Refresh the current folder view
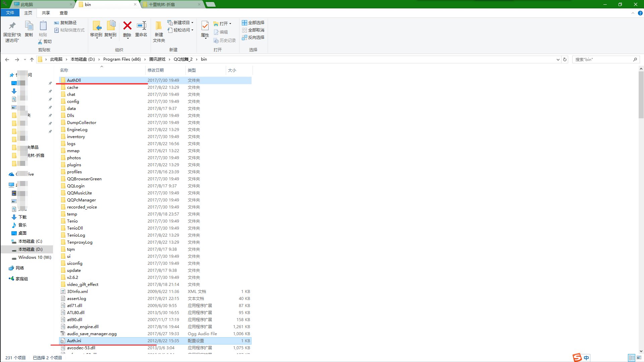 [565, 59]
